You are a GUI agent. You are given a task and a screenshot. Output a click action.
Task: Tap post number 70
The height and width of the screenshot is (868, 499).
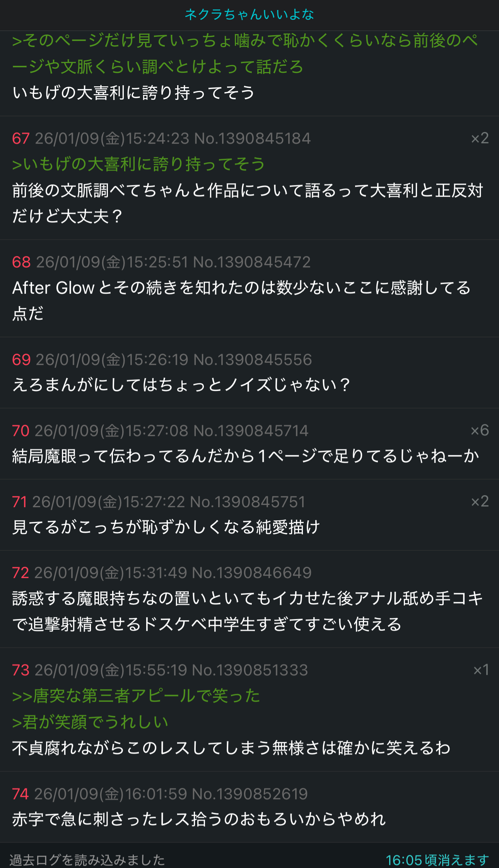pos(21,431)
